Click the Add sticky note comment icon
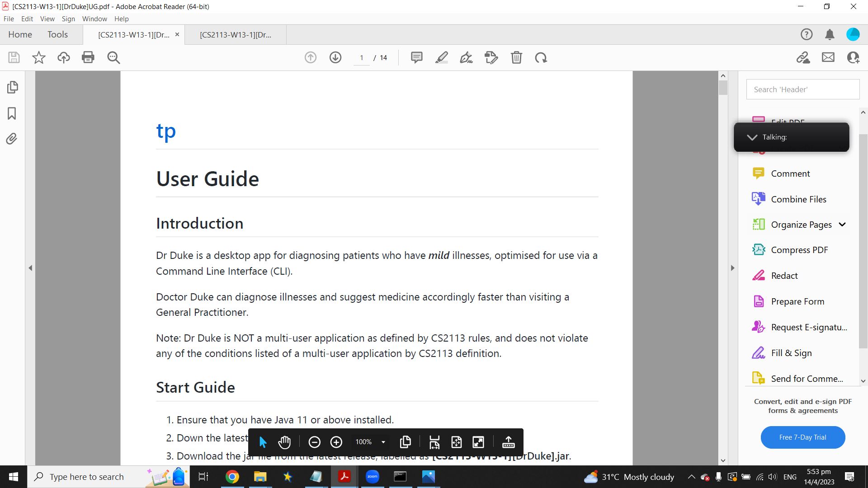 (416, 57)
